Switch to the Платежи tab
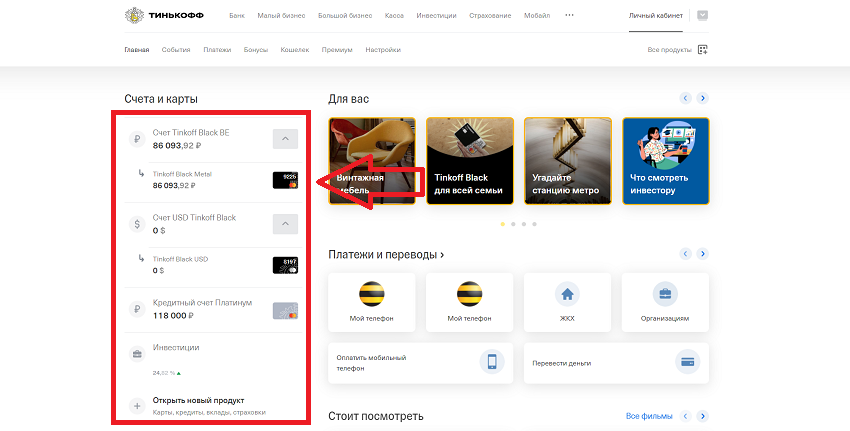Screen dimensions: 850x431 216,49
